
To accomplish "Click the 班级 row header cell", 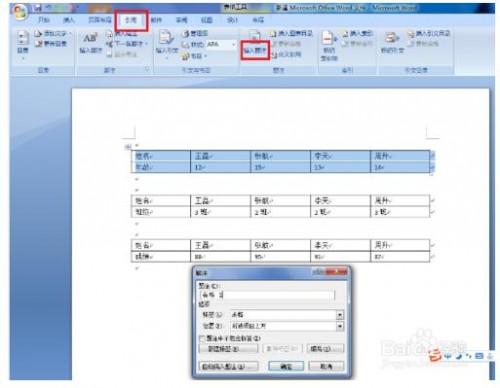I will click(x=161, y=212).
